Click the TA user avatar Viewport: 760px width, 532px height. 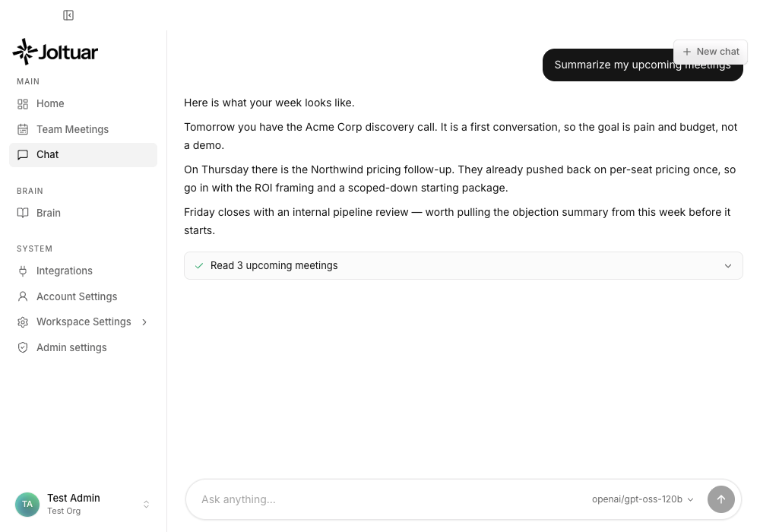click(x=27, y=505)
